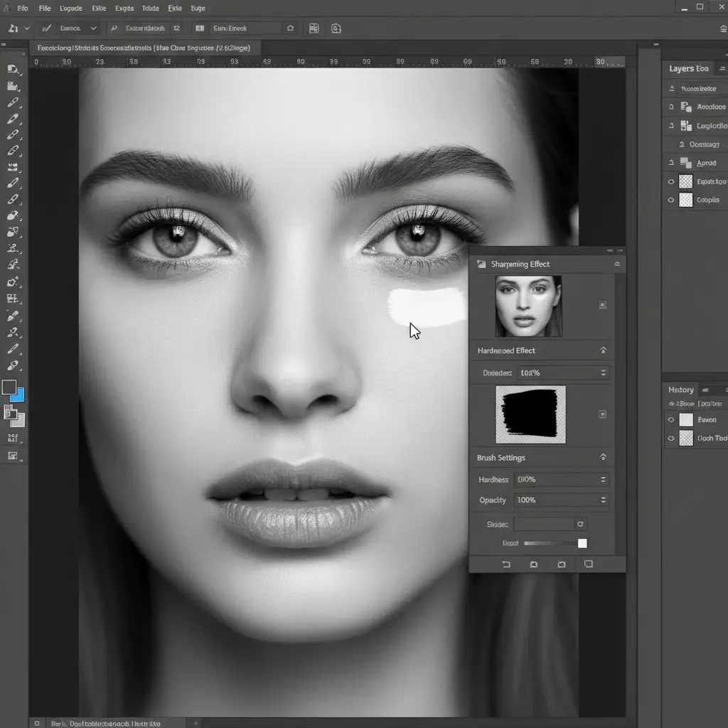Switch to the History panel tab
Image resolution: width=728 pixels, height=728 pixels.
680,390
